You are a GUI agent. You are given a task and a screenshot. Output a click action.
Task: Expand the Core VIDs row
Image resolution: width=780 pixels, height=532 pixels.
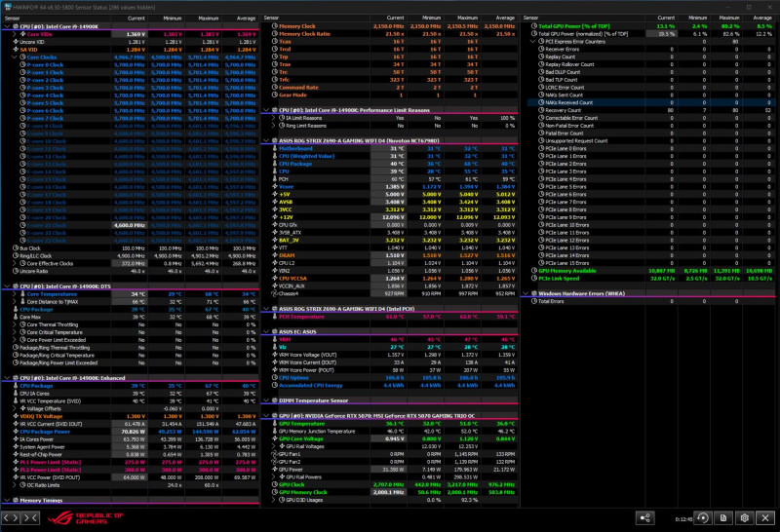point(15,34)
